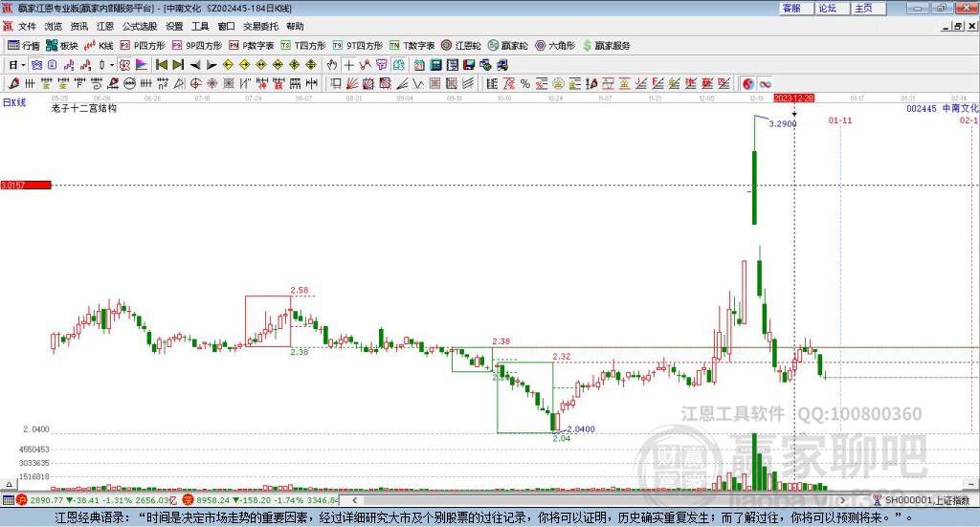The image size is (980, 527).
Task: Click the 01-11 date label
Action: [840, 120]
